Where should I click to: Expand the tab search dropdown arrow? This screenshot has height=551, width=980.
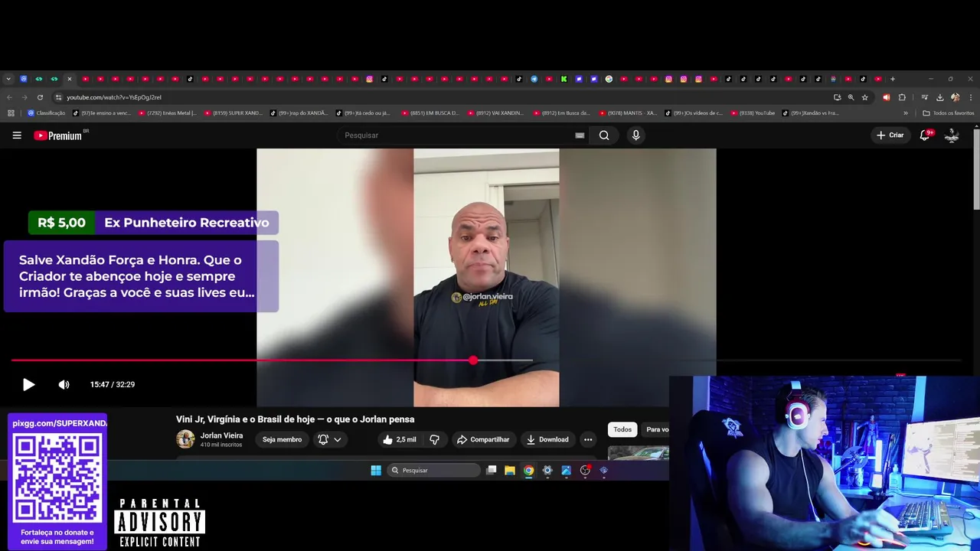[8, 79]
